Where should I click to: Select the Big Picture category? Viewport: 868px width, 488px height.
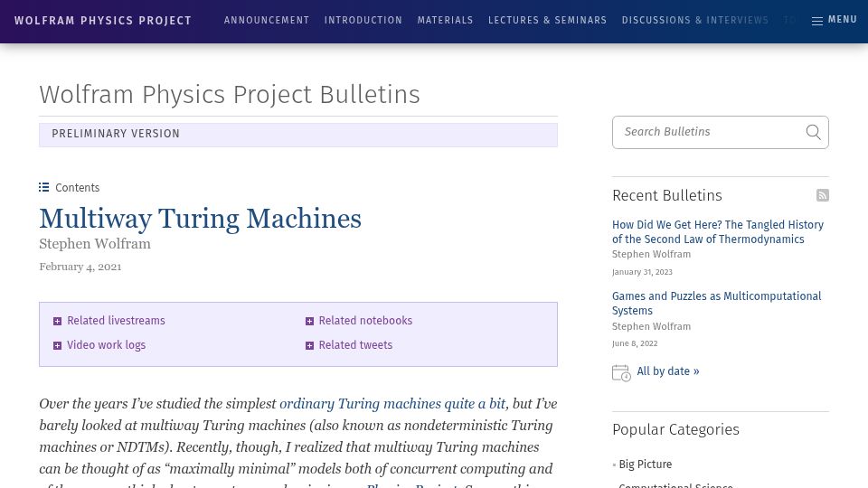point(645,465)
